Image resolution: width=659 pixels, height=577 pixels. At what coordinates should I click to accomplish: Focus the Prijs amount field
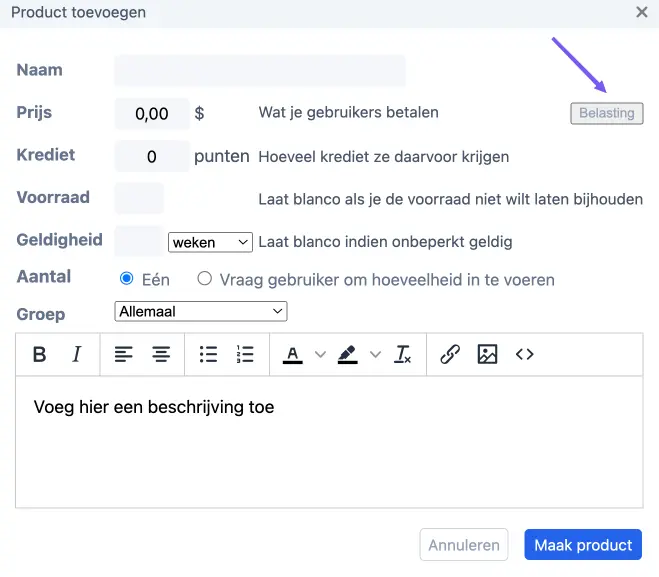coord(152,114)
